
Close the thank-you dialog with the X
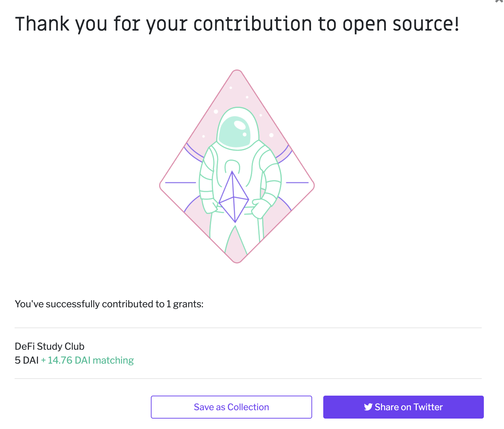(499, 1)
